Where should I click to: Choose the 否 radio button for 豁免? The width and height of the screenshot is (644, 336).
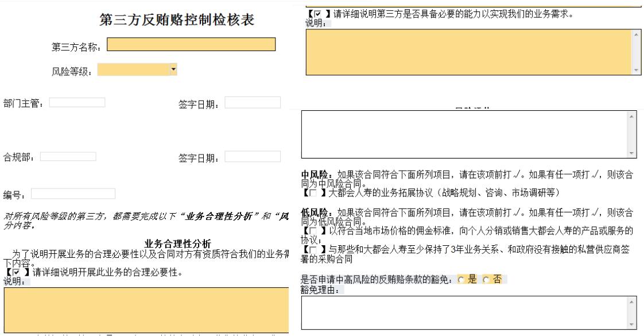pos(486,280)
